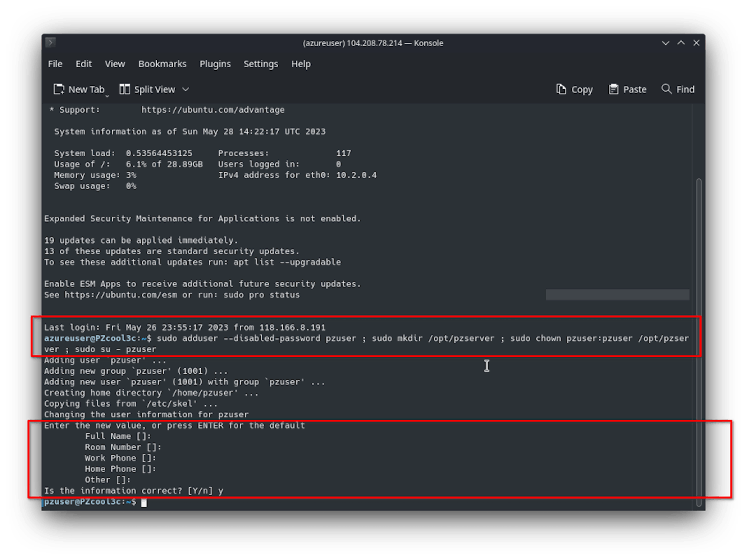This screenshot has height=560, width=747.
Task: Expand the New Tab dropdown arrow
Action: 107,96
